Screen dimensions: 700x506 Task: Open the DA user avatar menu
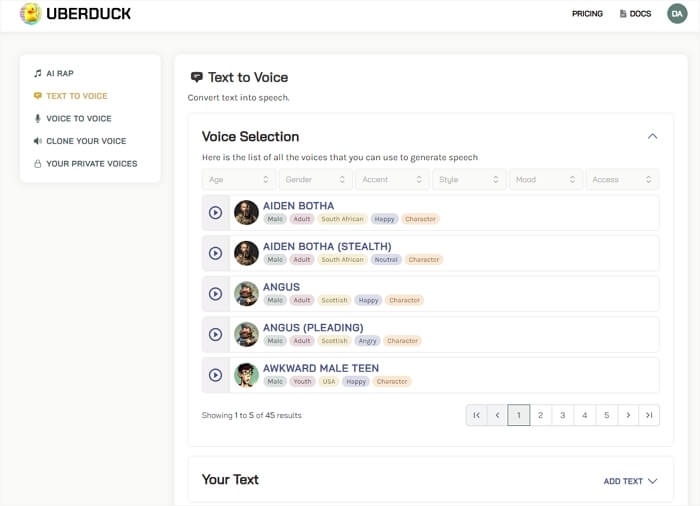(x=677, y=14)
